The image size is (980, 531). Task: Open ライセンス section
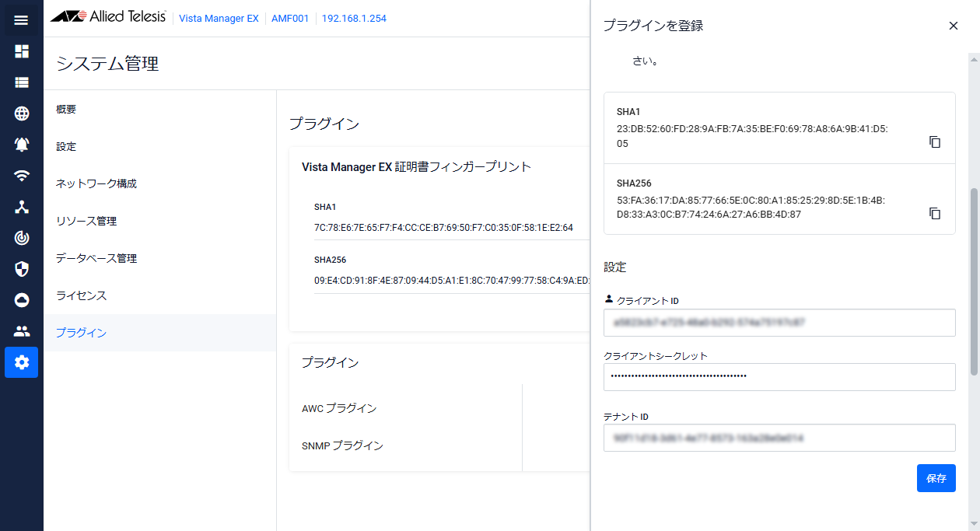[159, 295]
